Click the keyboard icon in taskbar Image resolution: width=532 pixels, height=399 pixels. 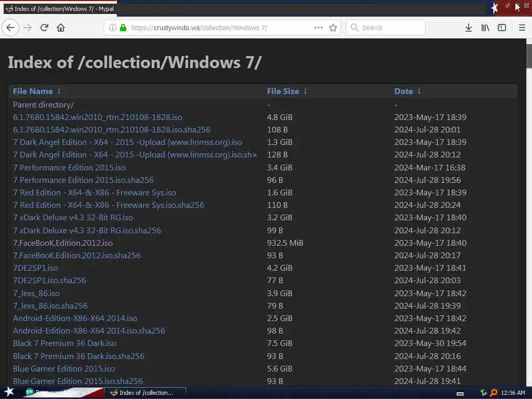point(460,394)
